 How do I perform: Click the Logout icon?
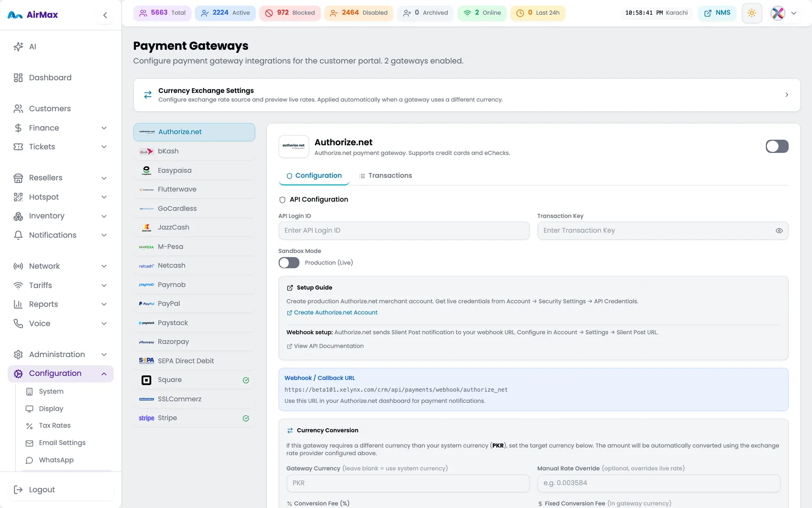coord(18,490)
